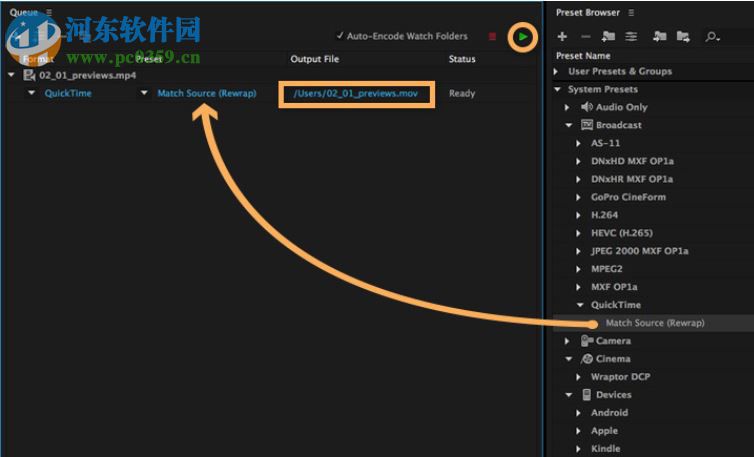Select the Preset Browser panel tab
This screenshot has height=457, width=754.
(x=588, y=13)
